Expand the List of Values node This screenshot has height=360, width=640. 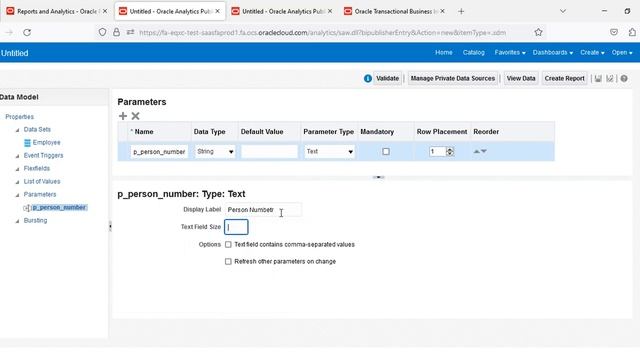coord(18,182)
